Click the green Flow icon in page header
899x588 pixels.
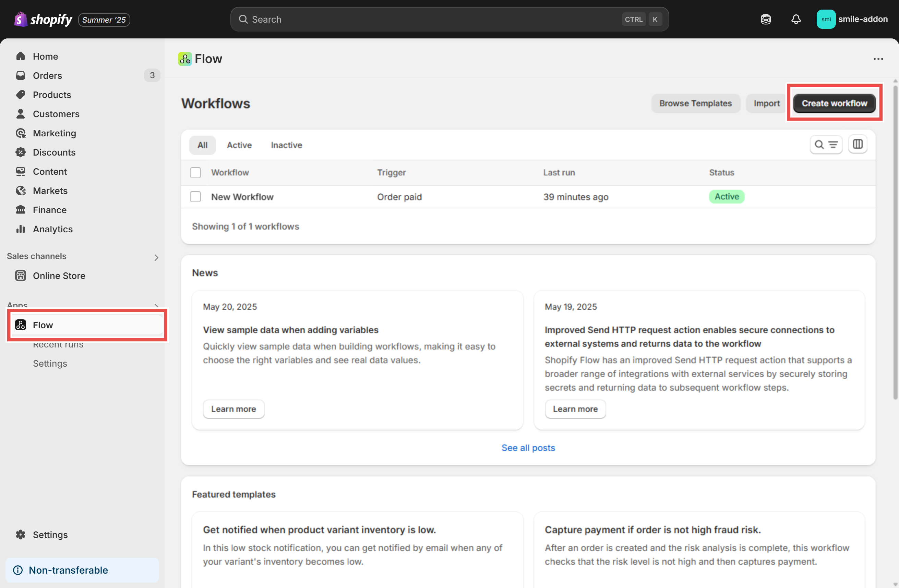coord(185,59)
